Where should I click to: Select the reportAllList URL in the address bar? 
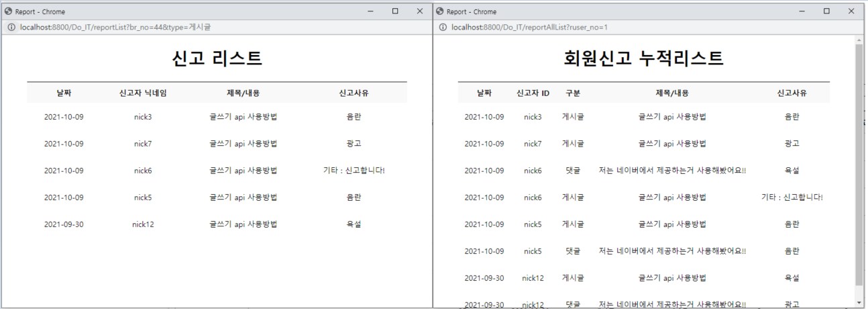[530, 28]
